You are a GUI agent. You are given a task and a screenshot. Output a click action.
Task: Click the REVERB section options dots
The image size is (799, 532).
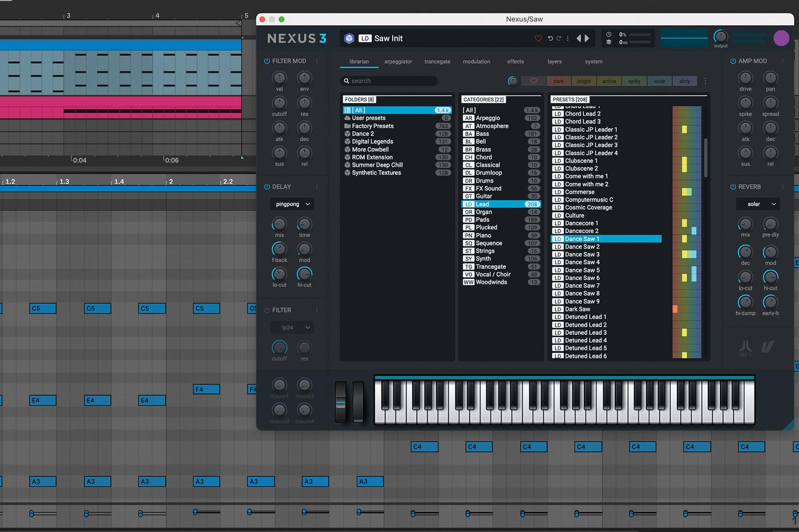(782, 187)
